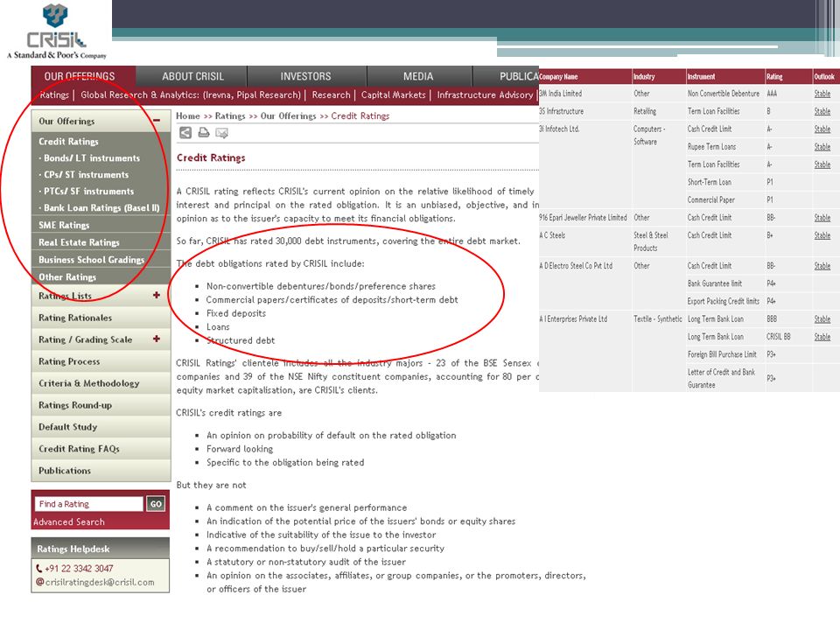Click the email page icon
Screen dimensions: 840x630
click(x=221, y=133)
